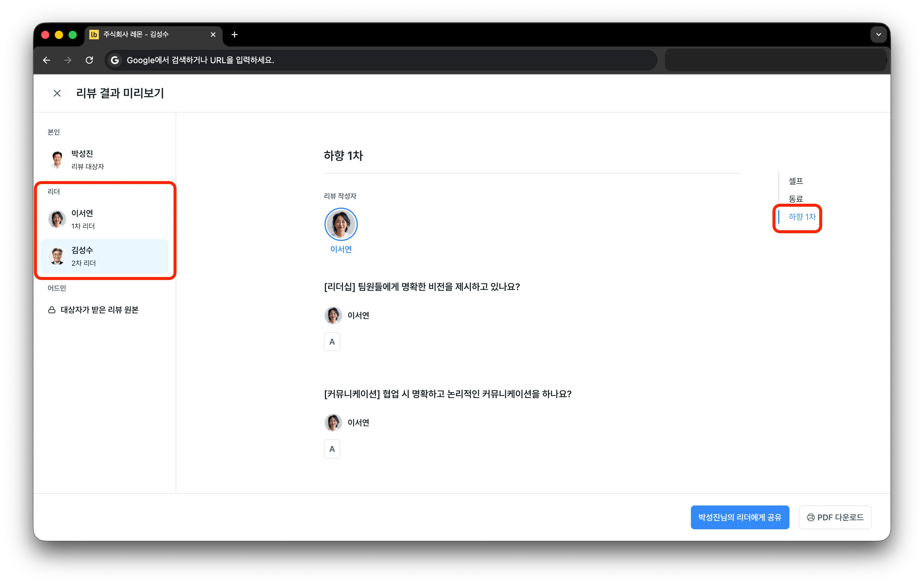Screen dimensions: 924x585
Task: Click the 리더십 question text
Action: (x=422, y=287)
